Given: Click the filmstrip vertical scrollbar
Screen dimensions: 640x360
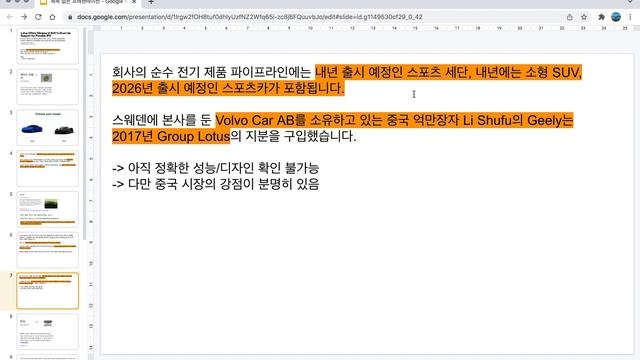Looking at the screenshot, I should [x=84, y=133].
